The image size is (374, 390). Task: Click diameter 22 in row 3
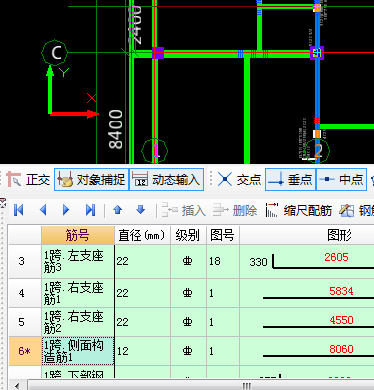[142, 261]
